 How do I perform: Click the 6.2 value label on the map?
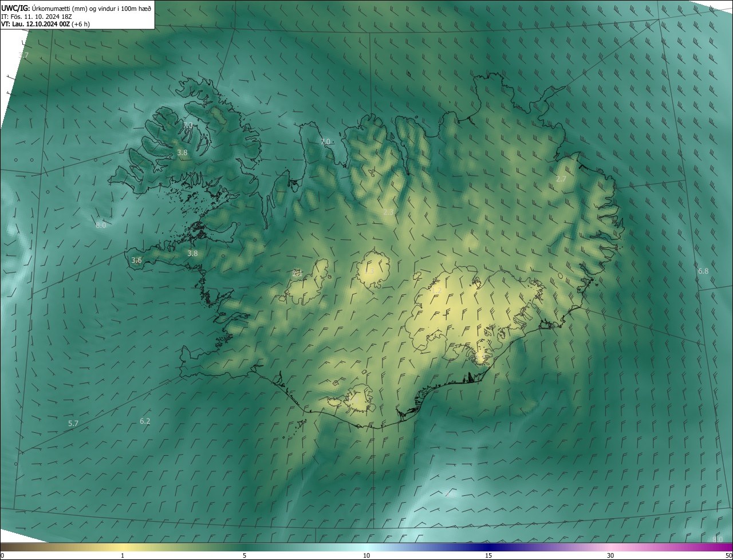(145, 421)
